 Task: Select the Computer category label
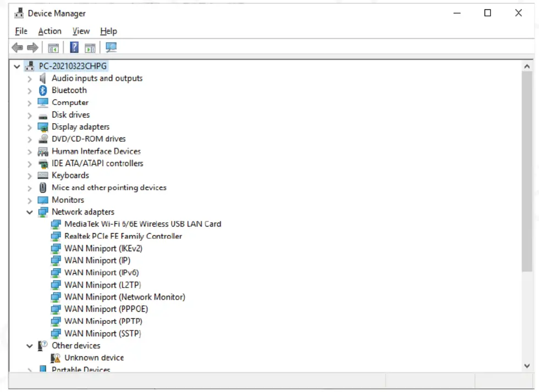click(70, 103)
